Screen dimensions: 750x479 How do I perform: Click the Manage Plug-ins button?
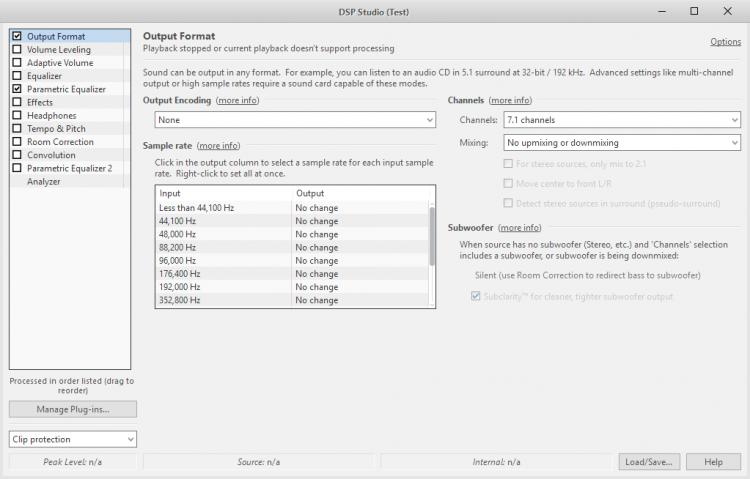click(72, 410)
